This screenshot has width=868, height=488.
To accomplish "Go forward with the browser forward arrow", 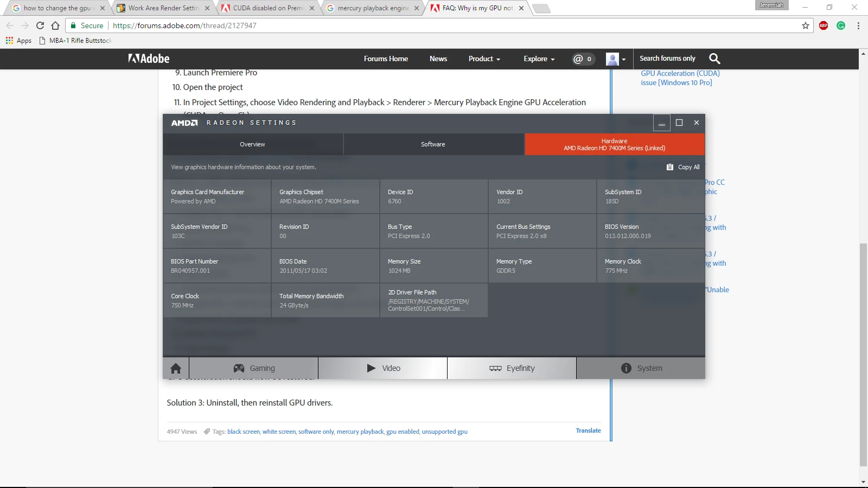I will pyautogui.click(x=25, y=25).
